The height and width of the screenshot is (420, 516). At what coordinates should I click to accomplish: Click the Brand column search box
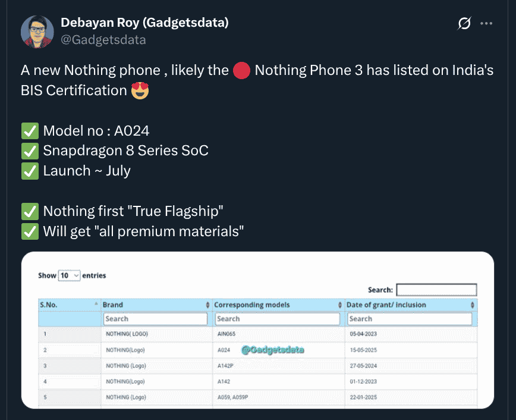pos(155,319)
